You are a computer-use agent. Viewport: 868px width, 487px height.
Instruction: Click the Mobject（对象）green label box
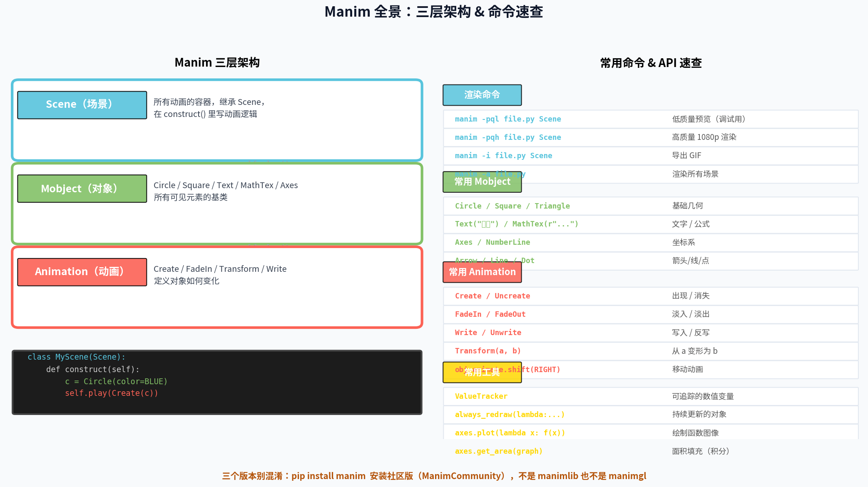pyautogui.click(x=82, y=189)
